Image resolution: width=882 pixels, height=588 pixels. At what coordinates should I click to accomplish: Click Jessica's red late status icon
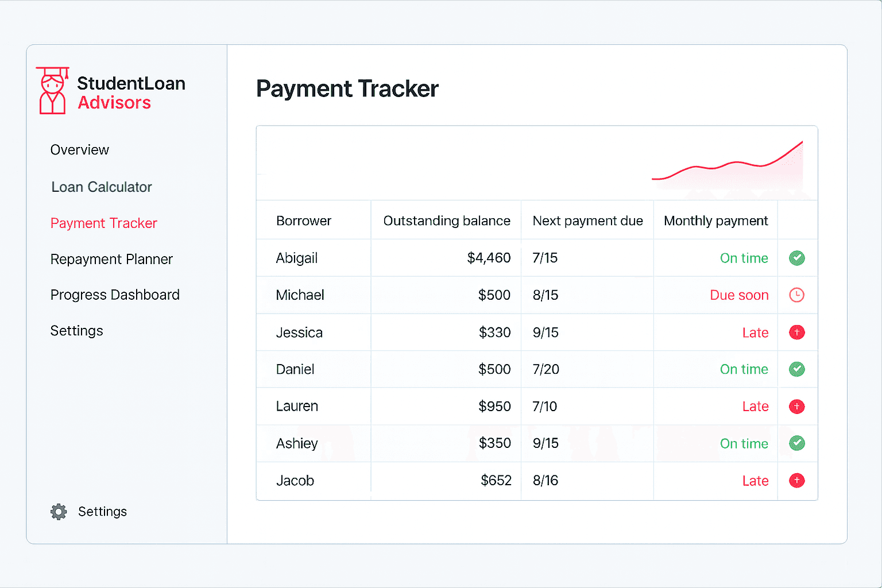point(796,332)
